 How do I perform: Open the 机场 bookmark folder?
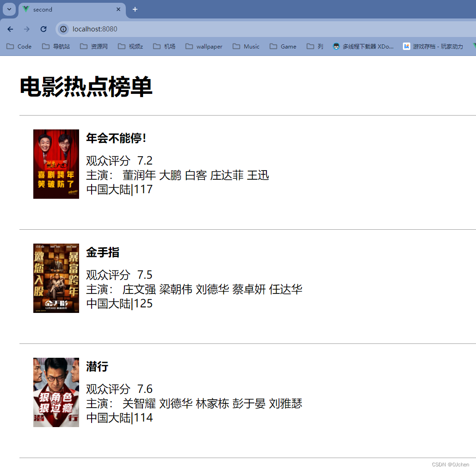point(164,46)
